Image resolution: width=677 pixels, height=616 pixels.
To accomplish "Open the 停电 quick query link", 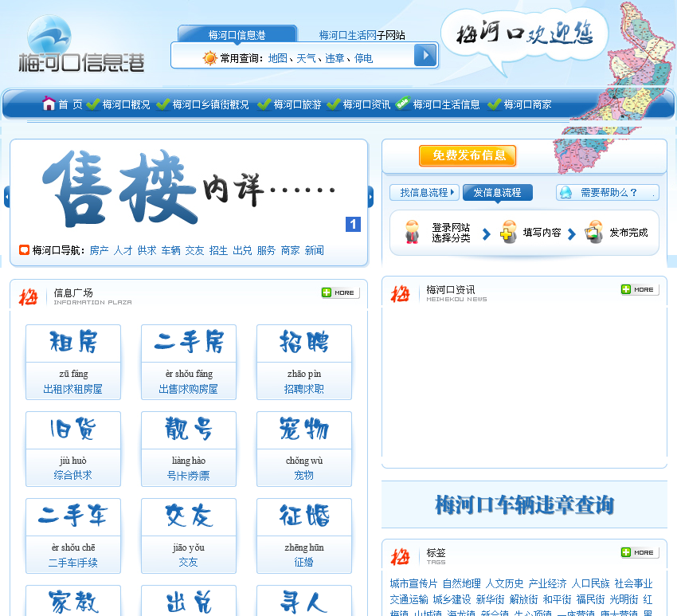I will tap(363, 58).
